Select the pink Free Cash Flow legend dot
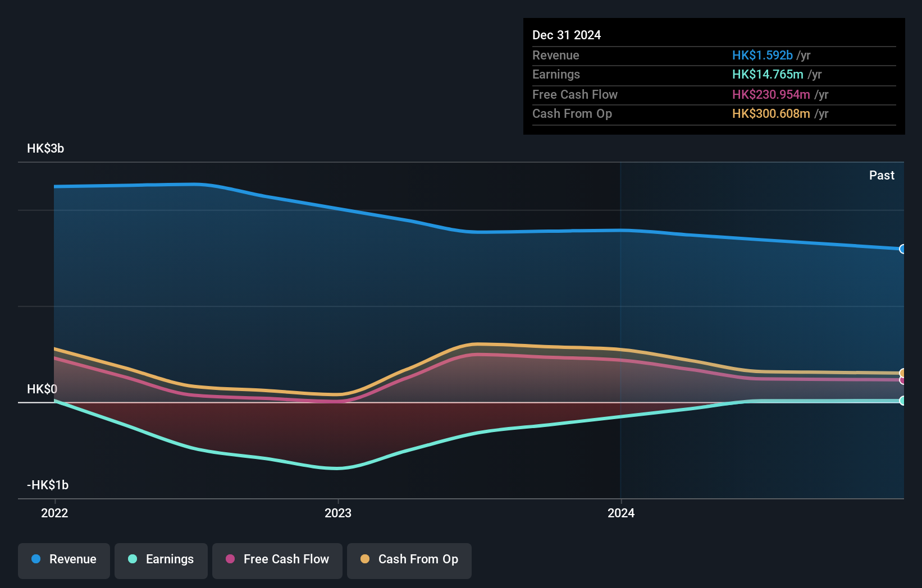The image size is (922, 588). click(229, 559)
